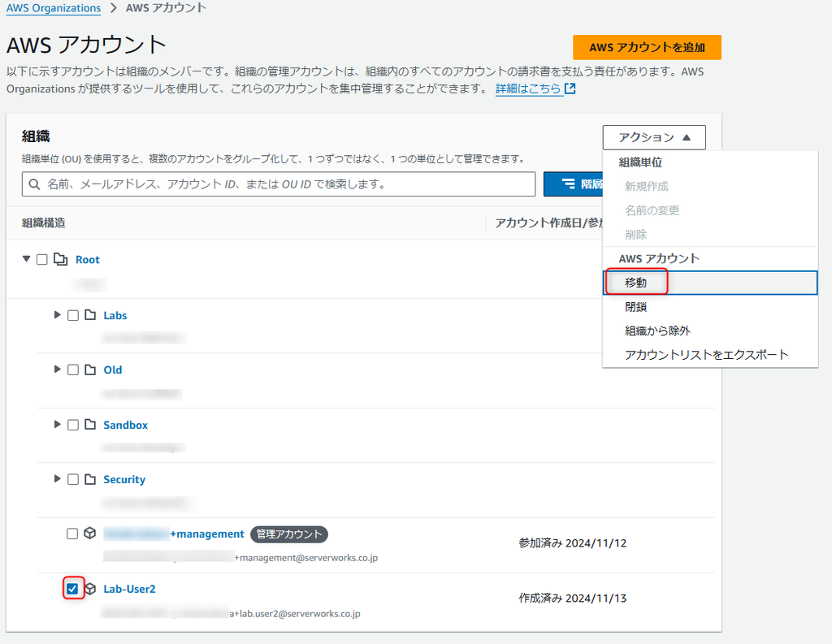Viewport: 832px width, 644px height.
Task: Open the +management account link
Action: coord(174,534)
